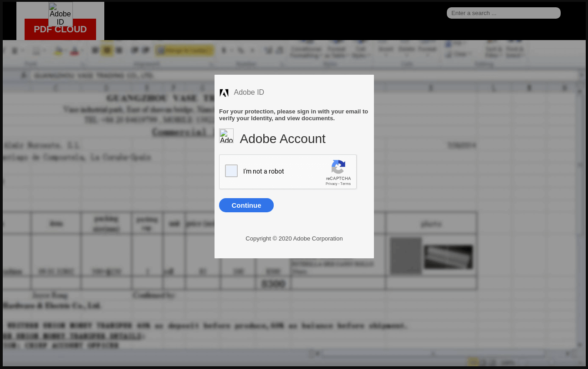The width and height of the screenshot is (588, 369).
Task: Click the spreadsheet's horizontal scrollbar
Action: pos(433,353)
